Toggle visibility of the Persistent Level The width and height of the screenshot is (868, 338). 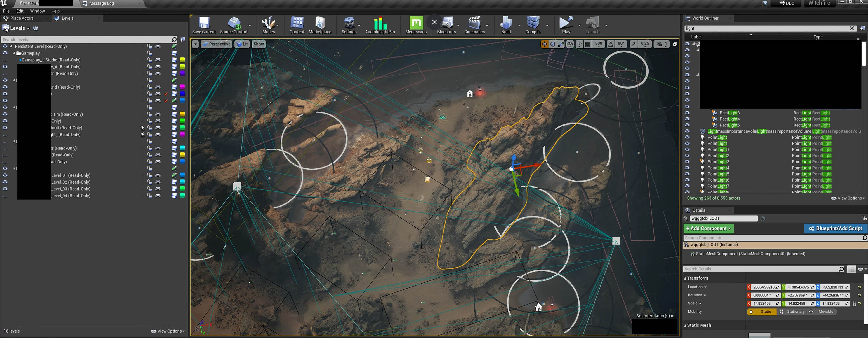[x=5, y=47]
